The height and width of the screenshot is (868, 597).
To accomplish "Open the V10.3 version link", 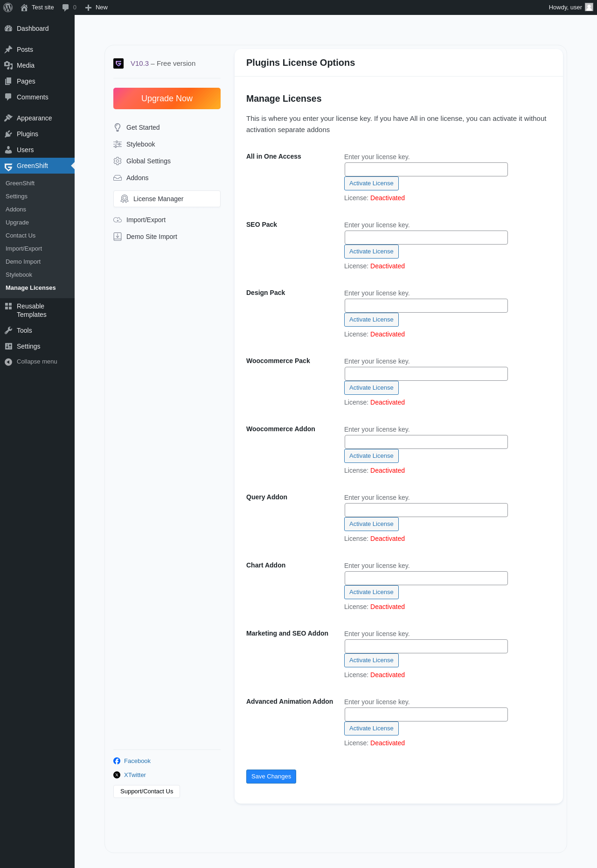I will tap(139, 63).
